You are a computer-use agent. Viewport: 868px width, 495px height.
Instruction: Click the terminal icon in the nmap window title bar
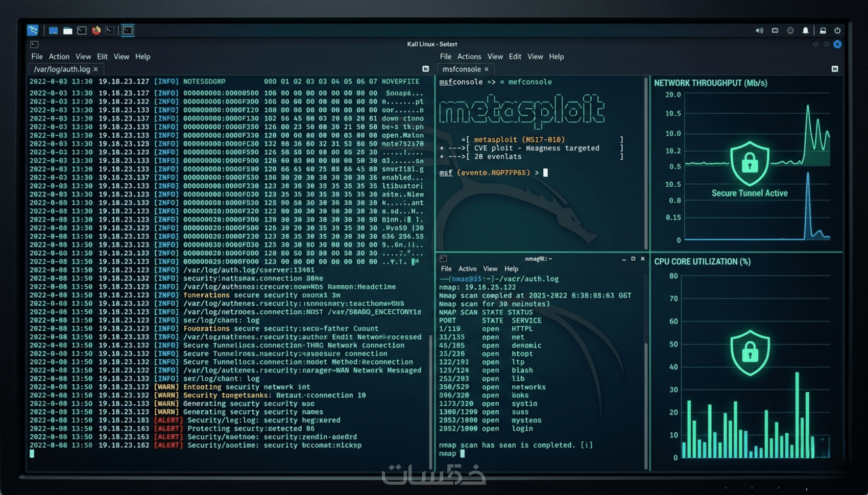point(443,259)
